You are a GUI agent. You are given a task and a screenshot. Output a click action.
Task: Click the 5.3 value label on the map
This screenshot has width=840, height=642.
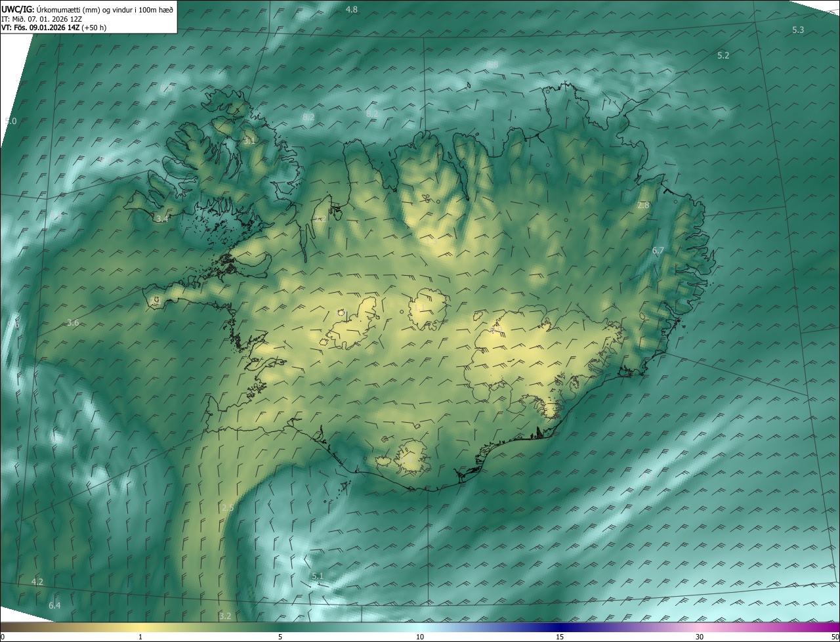(x=798, y=30)
